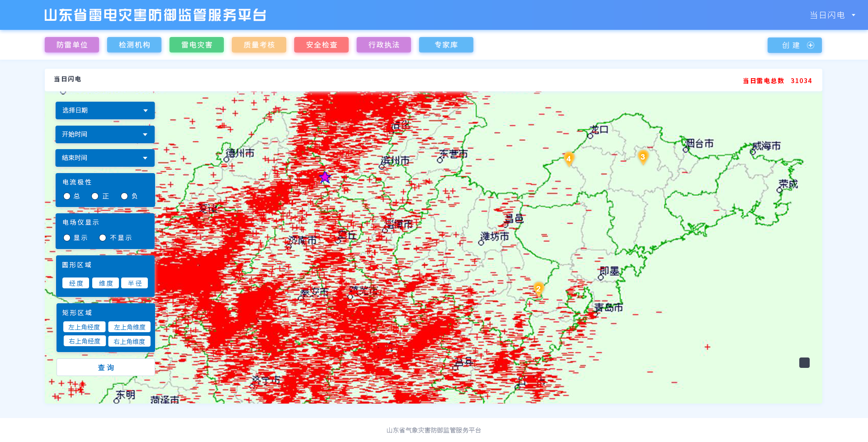Viewport: 868px width, 442px height.
Task: Switch to the 检测机构 tab
Action: (134, 45)
